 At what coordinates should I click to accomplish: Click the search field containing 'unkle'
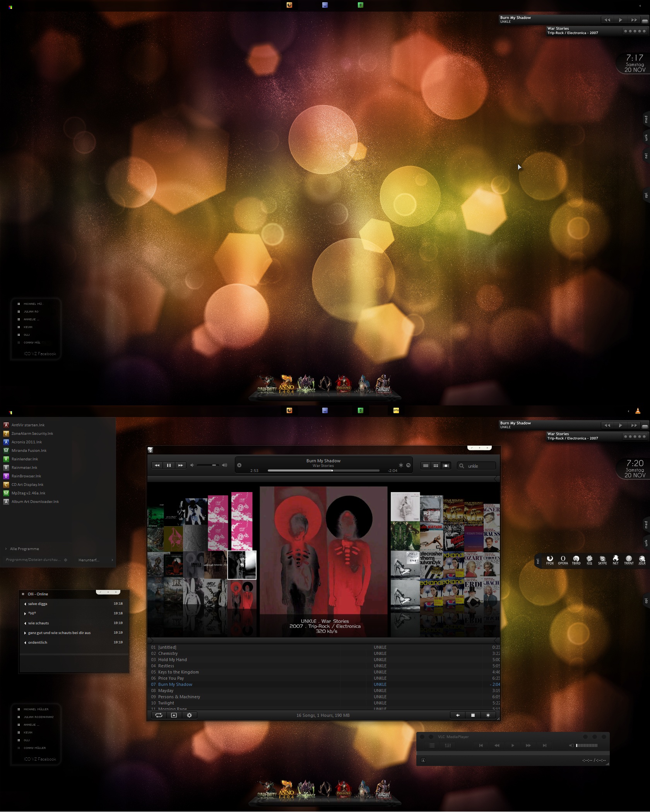[x=476, y=466]
